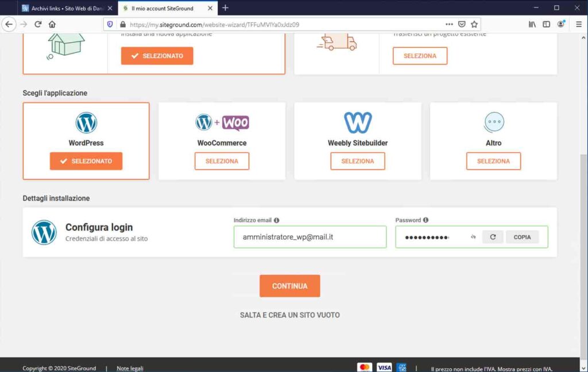
Task: Reload the page with the refresh icon
Action: point(38,24)
